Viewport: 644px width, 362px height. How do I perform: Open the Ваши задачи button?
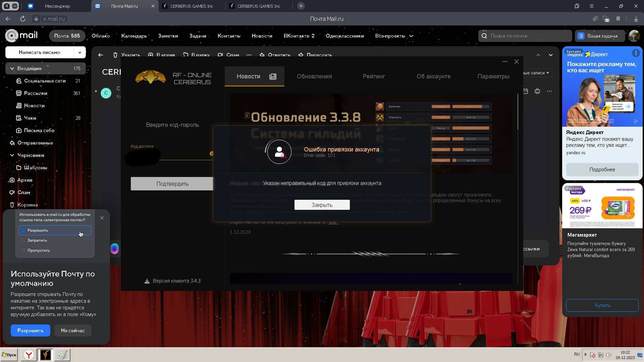[600, 36]
